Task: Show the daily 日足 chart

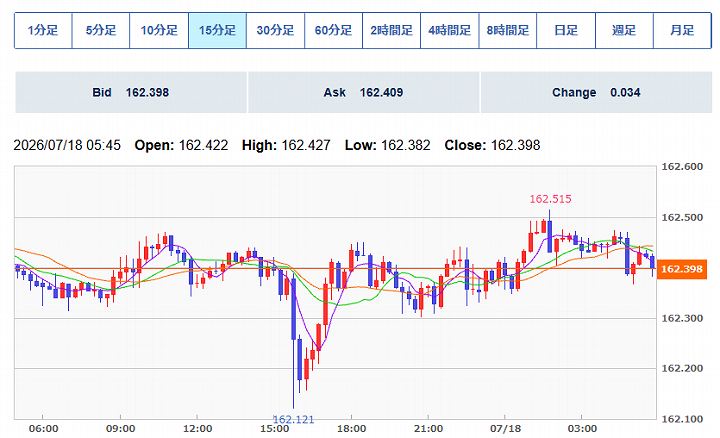Action: tap(566, 30)
